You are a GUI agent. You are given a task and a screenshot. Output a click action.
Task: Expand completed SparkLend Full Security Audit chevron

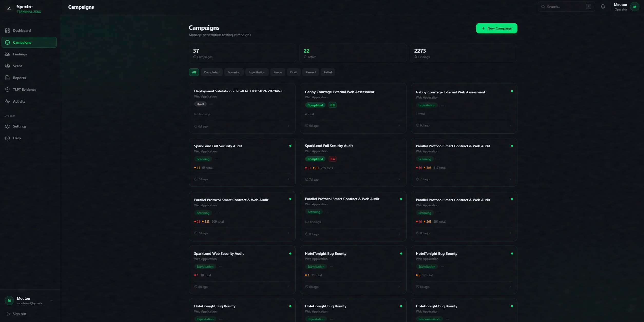click(399, 179)
